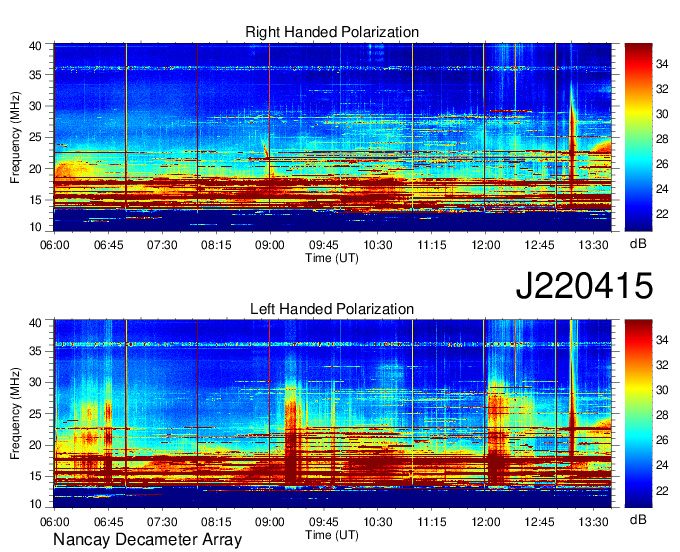Click "Frequency (MHz)" label of Right Handed plot
Viewport: 680px width, 552px height.
15,137
